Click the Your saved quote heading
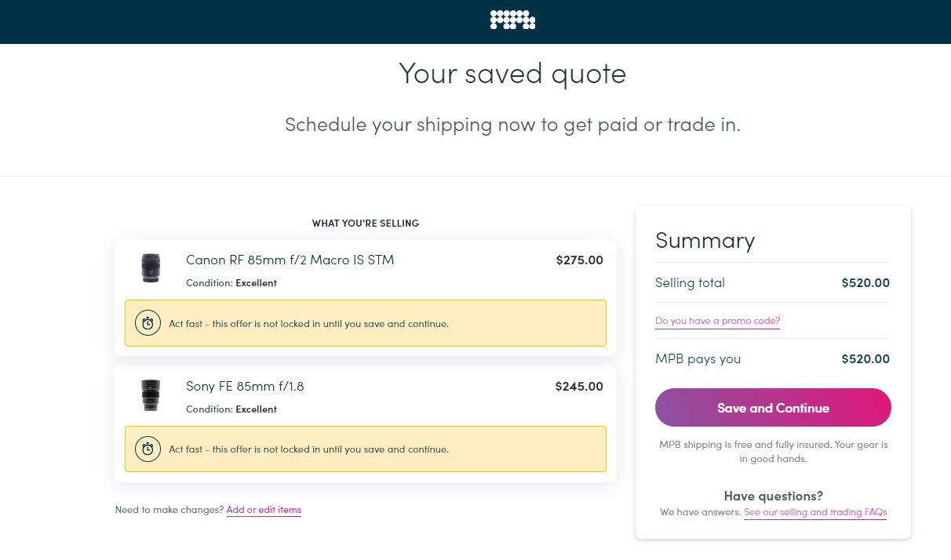 (512, 74)
